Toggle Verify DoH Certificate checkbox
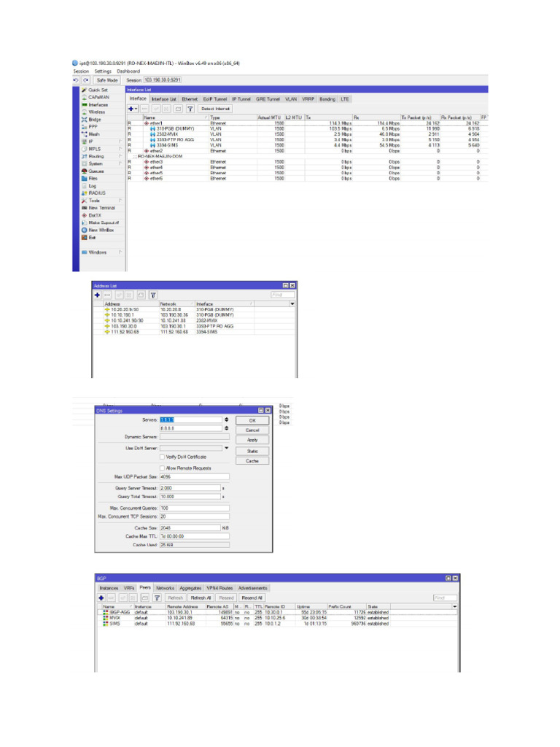Screen dimensions: 560x747 (163, 457)
